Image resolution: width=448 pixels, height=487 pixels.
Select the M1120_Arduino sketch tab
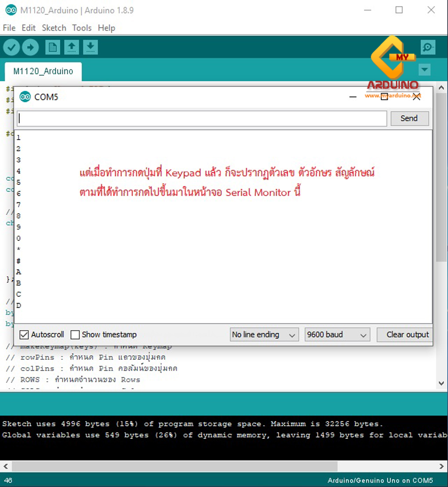pos(43,71)
